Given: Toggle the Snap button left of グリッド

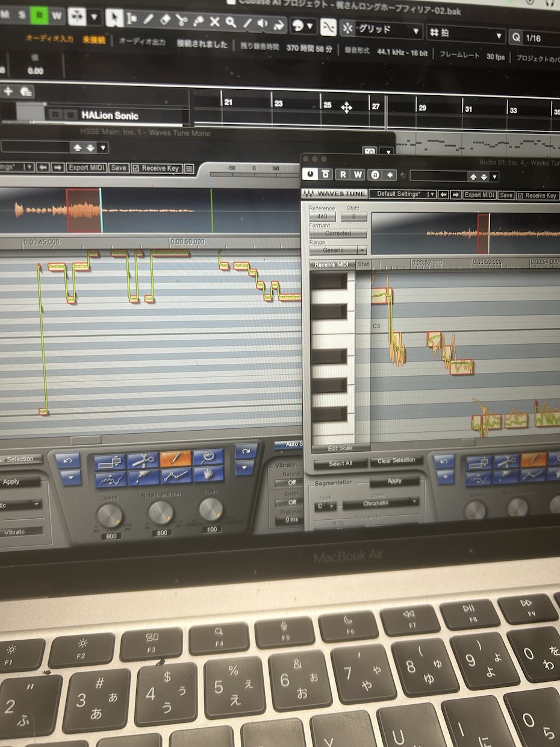Looking at the screenshot, I should coord(328,27).
